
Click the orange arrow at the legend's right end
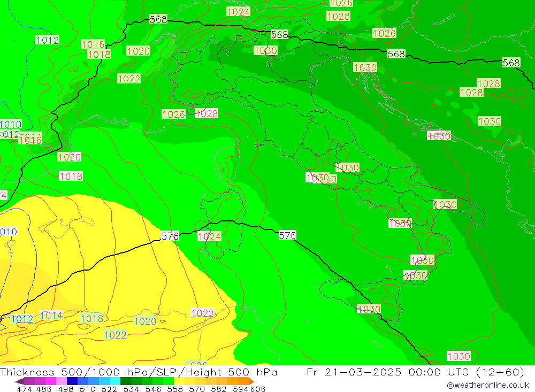click(x=251, y=381)
